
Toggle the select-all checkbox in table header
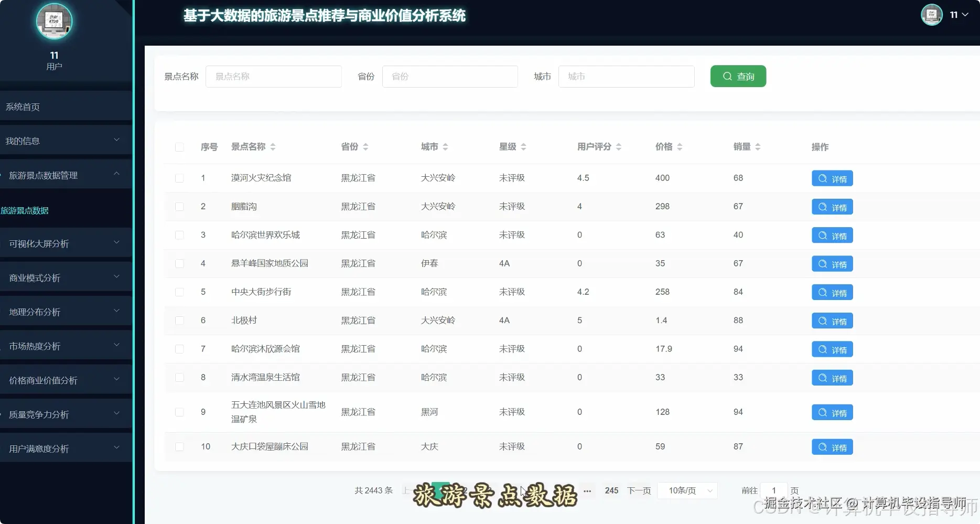[179, 147]
